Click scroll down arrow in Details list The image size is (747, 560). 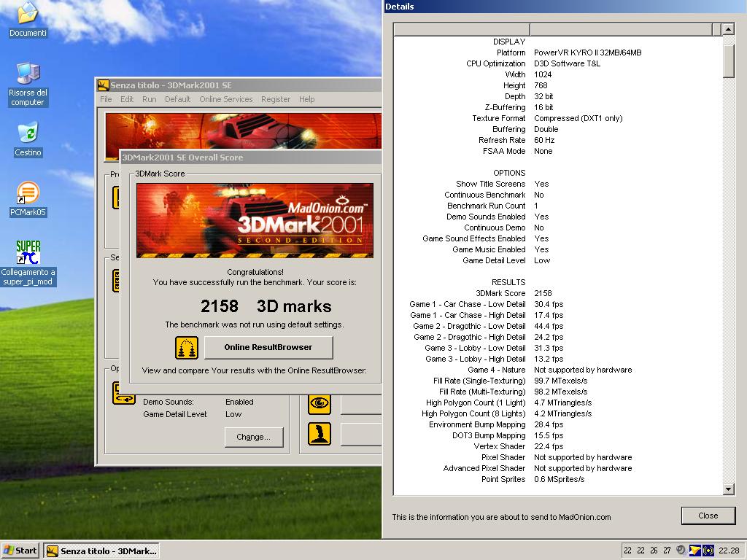[x=729, y=489]
